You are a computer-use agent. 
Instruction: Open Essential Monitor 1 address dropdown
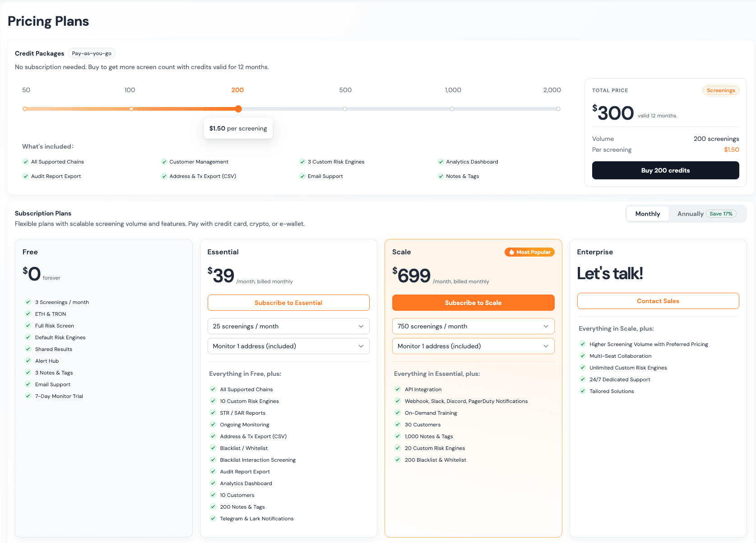click(288, 346)
